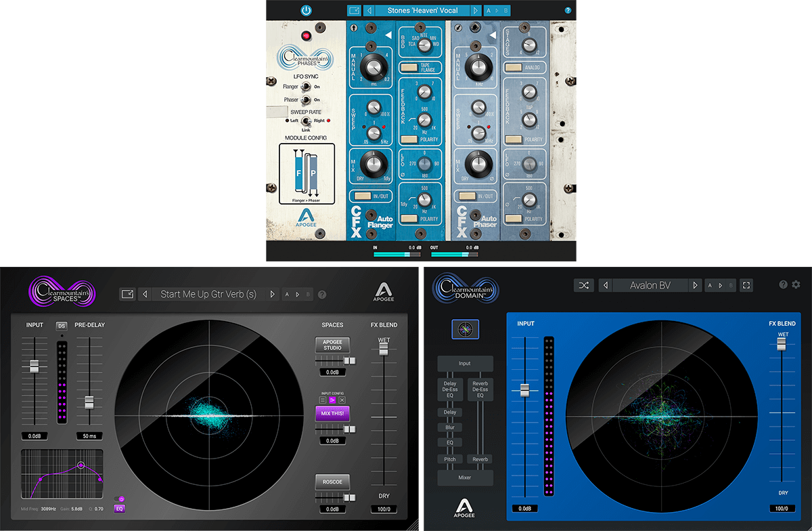Open the Blur block in Domain
Screen dimensions: 812x531
tap(450, 427)
